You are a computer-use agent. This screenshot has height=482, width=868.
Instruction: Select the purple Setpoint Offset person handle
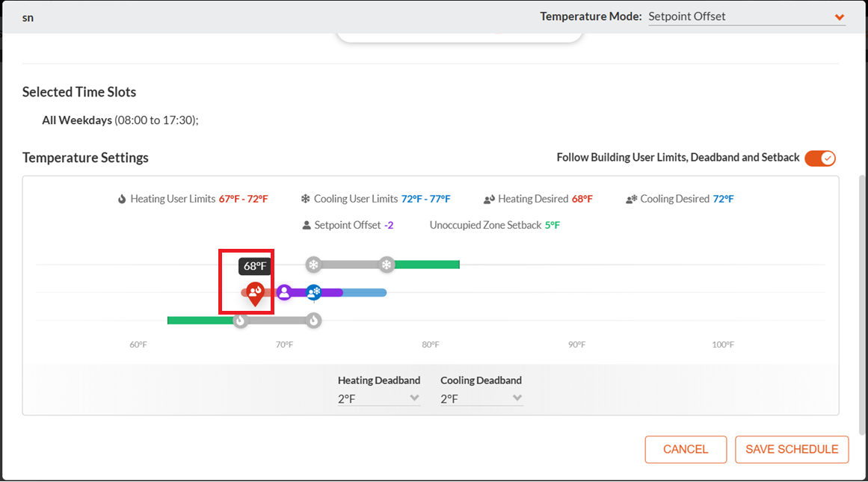(284, 292)
